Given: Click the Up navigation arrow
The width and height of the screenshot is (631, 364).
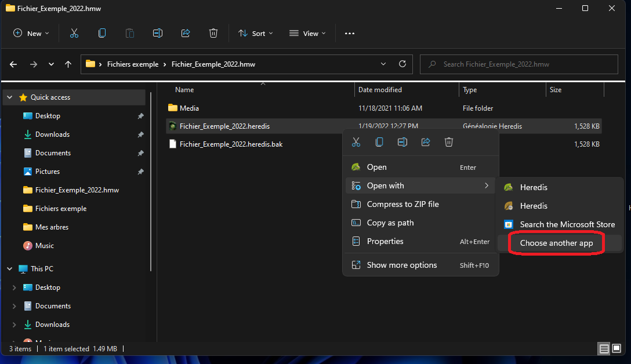Looking at the screenshot, I should (x=68, y=64).
